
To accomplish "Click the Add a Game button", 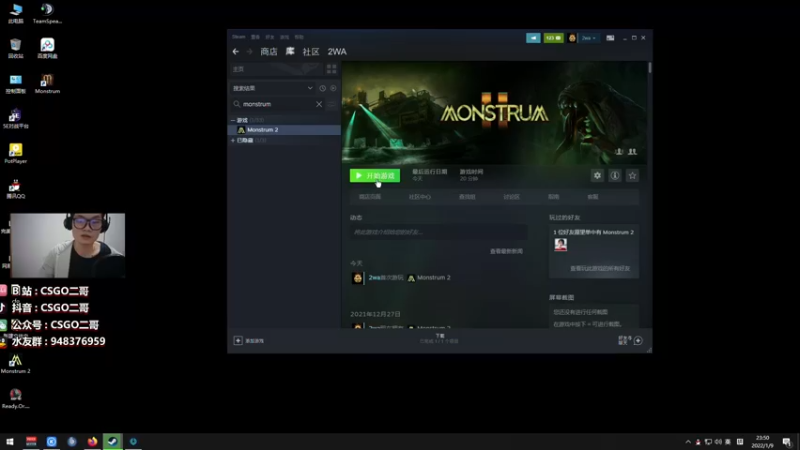I will pos(248,341).
